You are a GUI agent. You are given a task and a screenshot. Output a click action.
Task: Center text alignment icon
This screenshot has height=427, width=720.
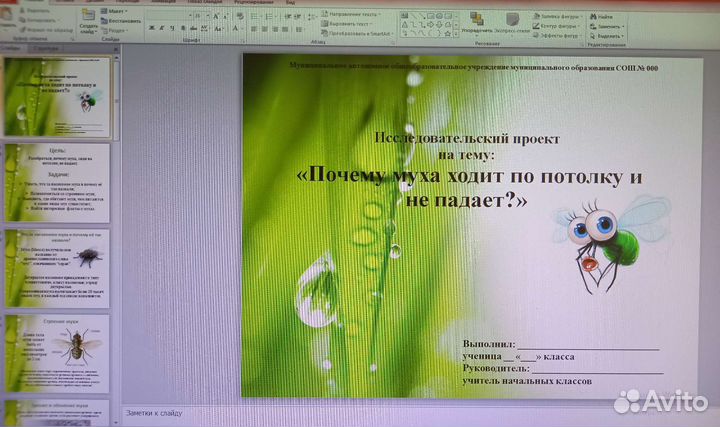pos(265,29)
